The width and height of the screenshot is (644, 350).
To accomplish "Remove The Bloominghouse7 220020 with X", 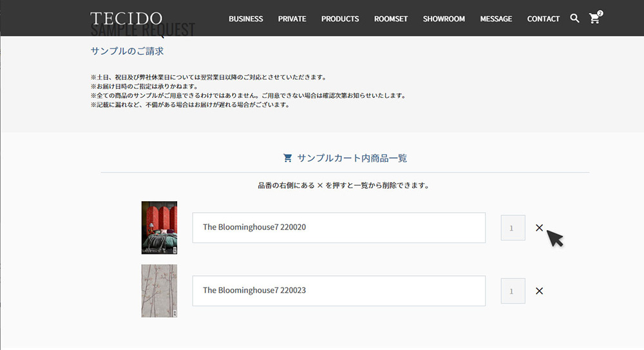I will point(539,228).
